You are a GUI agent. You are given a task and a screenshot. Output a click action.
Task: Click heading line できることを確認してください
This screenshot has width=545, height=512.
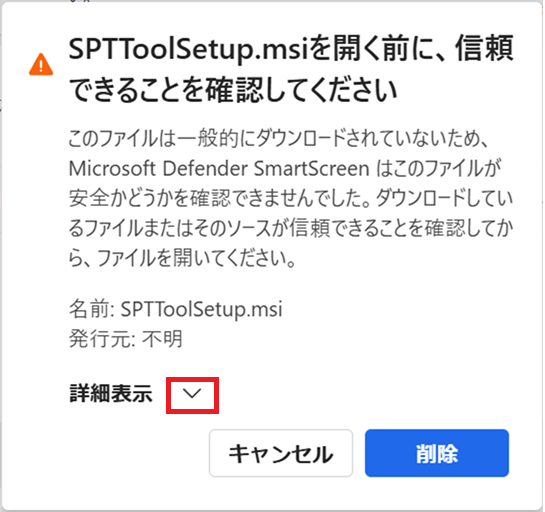(x=233, y=90)
